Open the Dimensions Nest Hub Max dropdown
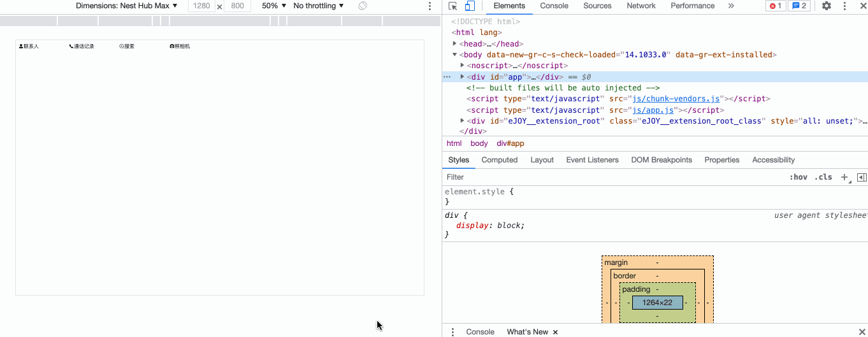This screenshot has width=868, height=337. pos(126,6)
